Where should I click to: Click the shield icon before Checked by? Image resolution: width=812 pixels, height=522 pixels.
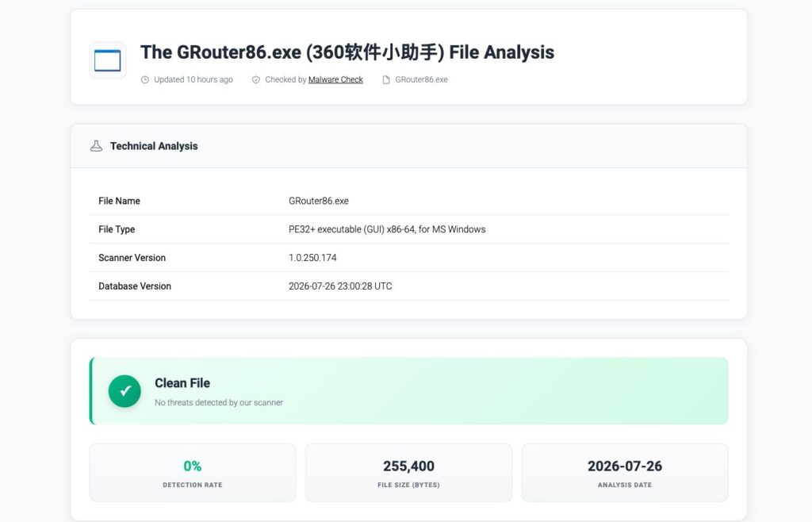[x=256, y=80]
